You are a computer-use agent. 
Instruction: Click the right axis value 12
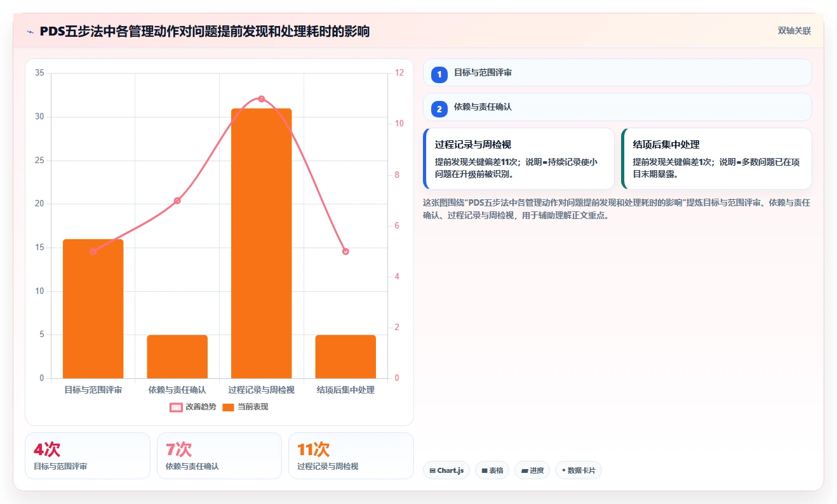pyautogui.click(x=399, y=73)
